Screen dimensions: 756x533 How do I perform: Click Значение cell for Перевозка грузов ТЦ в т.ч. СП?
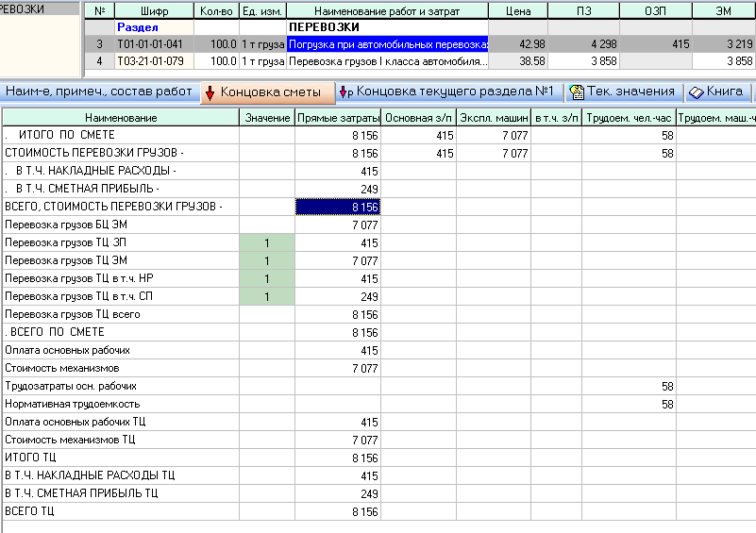tap(266, 296)
